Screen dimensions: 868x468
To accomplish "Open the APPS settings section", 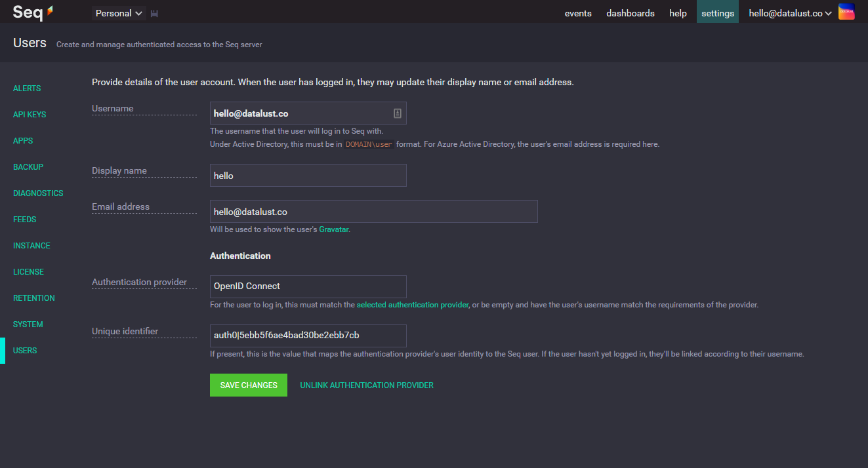I will pos(23,141).
